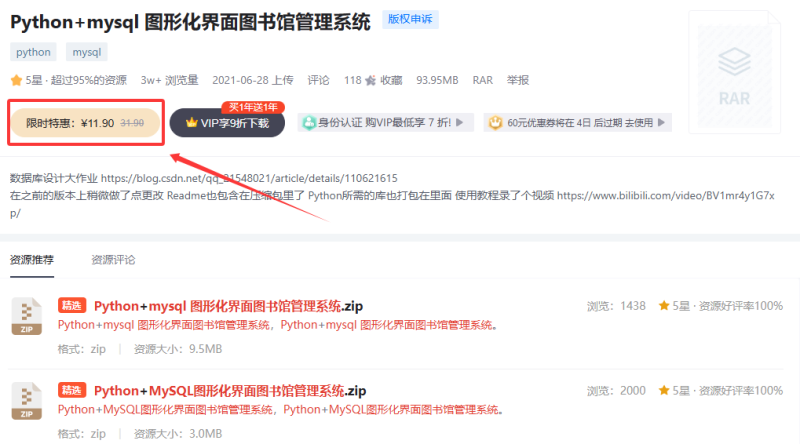800x444 pixels.
Task: Click the star icon beside 浏览：2000
Action: click(664, 390)
